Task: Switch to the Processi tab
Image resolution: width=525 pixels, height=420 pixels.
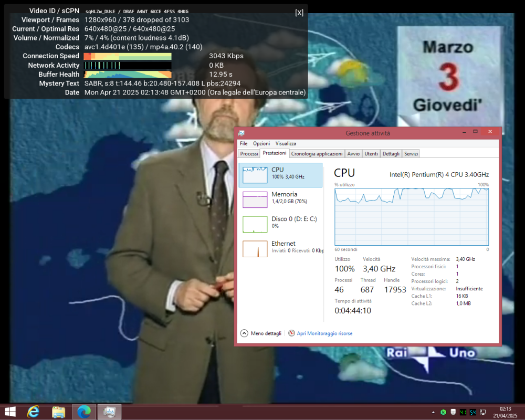Action: [248, 153]
